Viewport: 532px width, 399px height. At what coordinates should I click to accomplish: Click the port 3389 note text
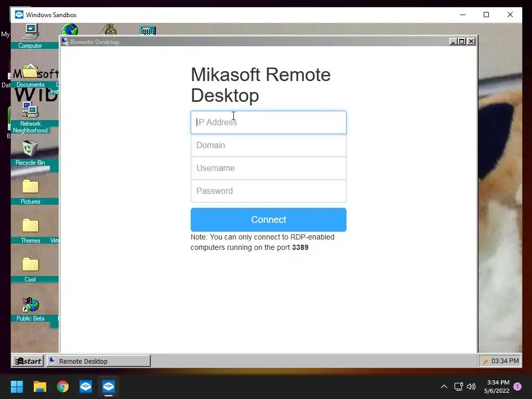click(x=262, y=242)
